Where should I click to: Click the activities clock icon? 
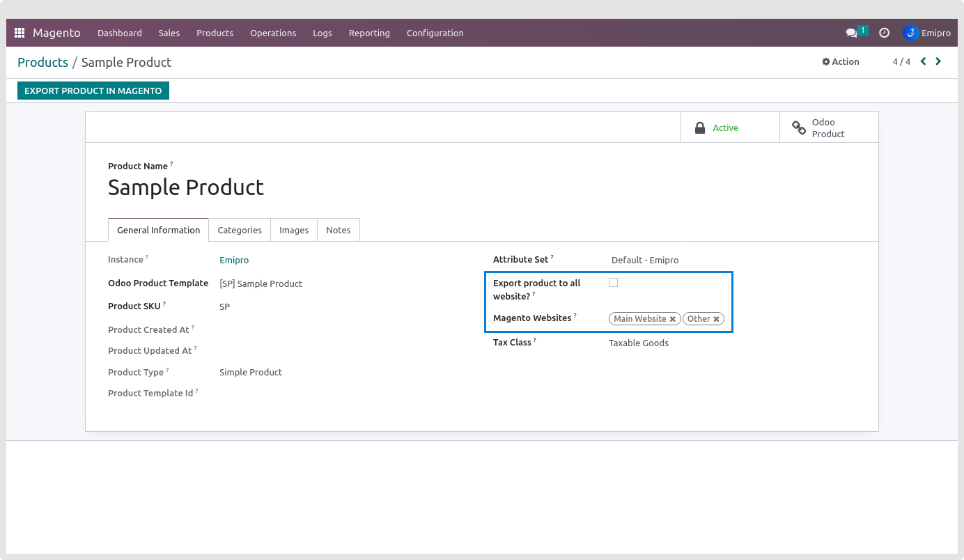(x=884, y=33)
